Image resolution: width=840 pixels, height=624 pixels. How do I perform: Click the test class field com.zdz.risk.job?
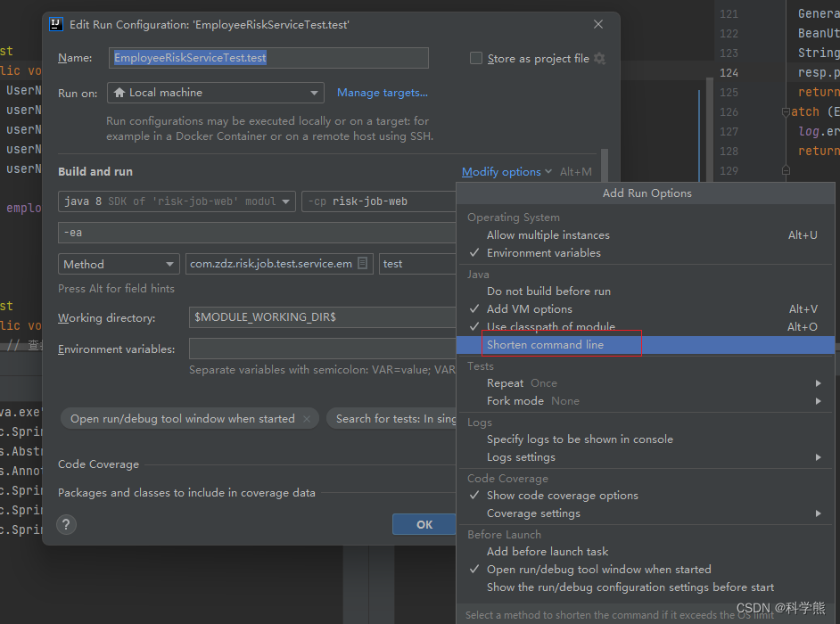(279, 264)
